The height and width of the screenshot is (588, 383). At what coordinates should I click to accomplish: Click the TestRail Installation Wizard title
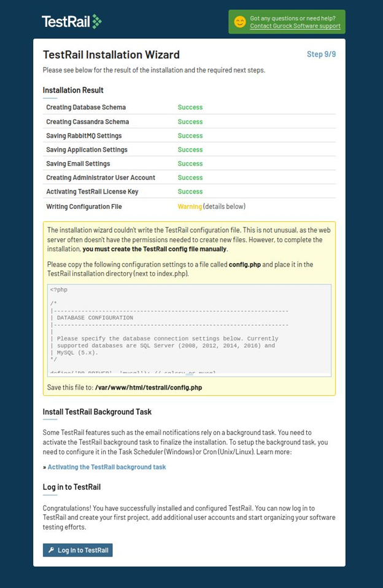tap(111, 55)
